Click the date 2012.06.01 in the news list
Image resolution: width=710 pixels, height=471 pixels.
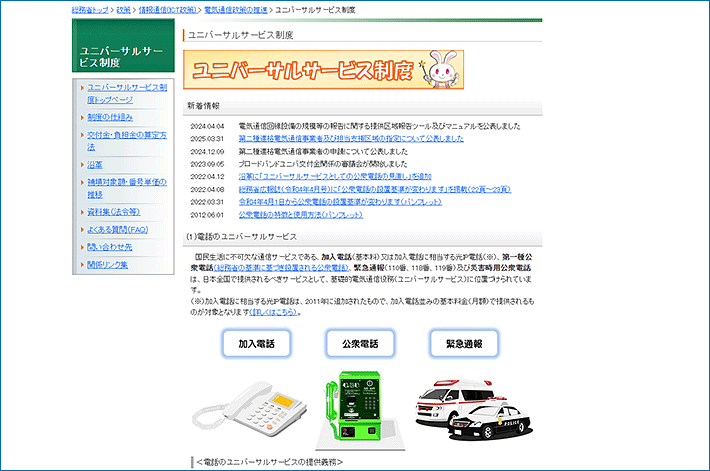207,215
